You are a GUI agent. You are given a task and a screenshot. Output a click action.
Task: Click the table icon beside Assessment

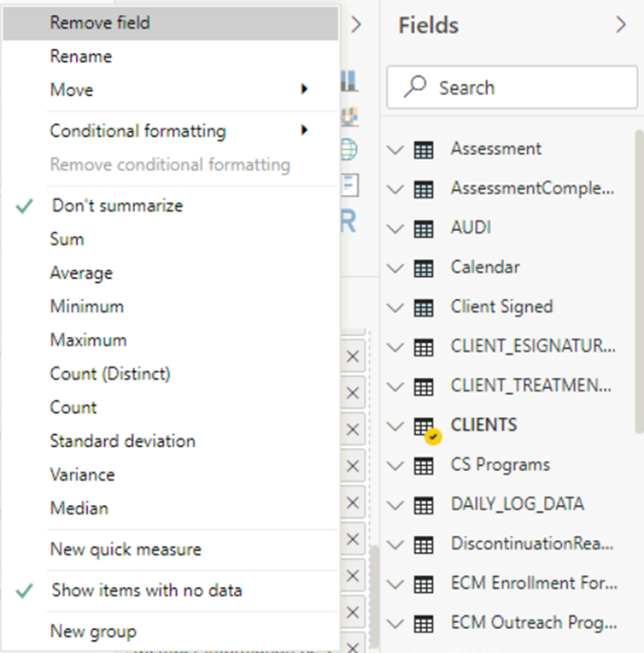424,150
